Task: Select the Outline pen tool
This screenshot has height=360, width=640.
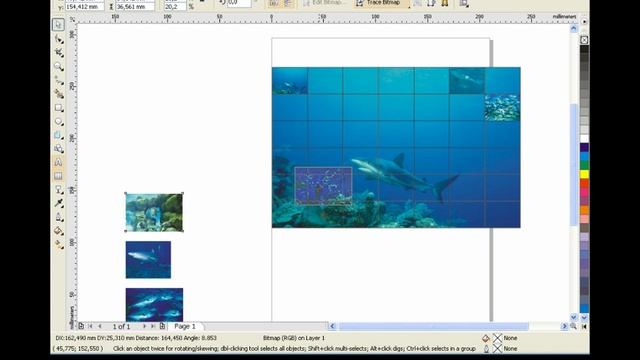Action: pyautogui.click(x=58, y=217)
